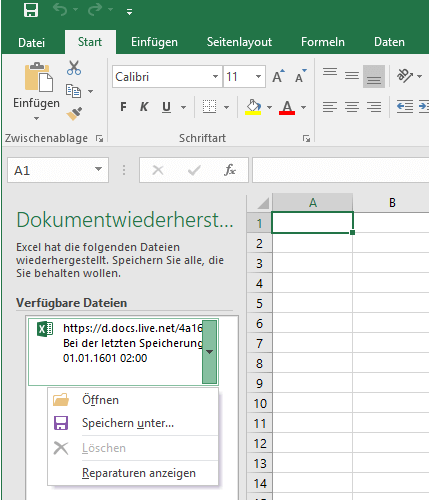Click inside the formula bar field
This screenshot has width=429, height=500.
340,170
